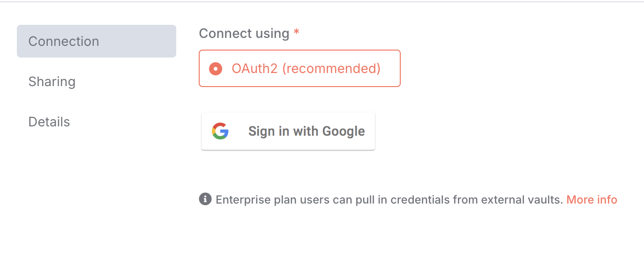Open the More info link
Screen dimensions: 644x263
coord(592,200)
